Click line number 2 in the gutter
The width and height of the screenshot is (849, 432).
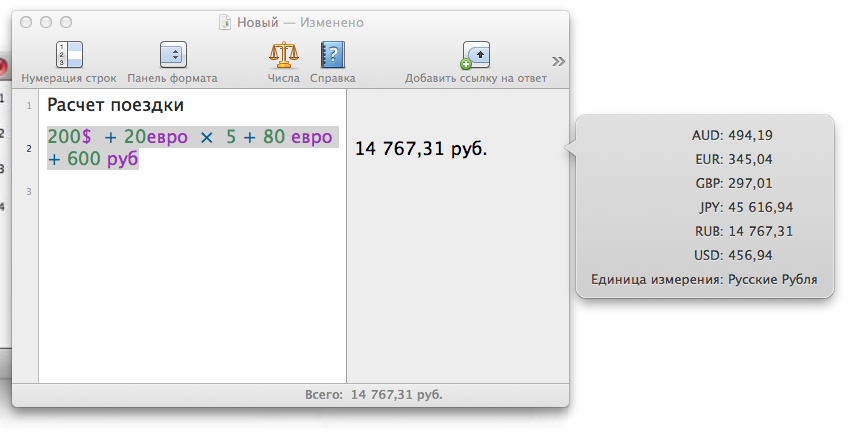click(29, 148)
